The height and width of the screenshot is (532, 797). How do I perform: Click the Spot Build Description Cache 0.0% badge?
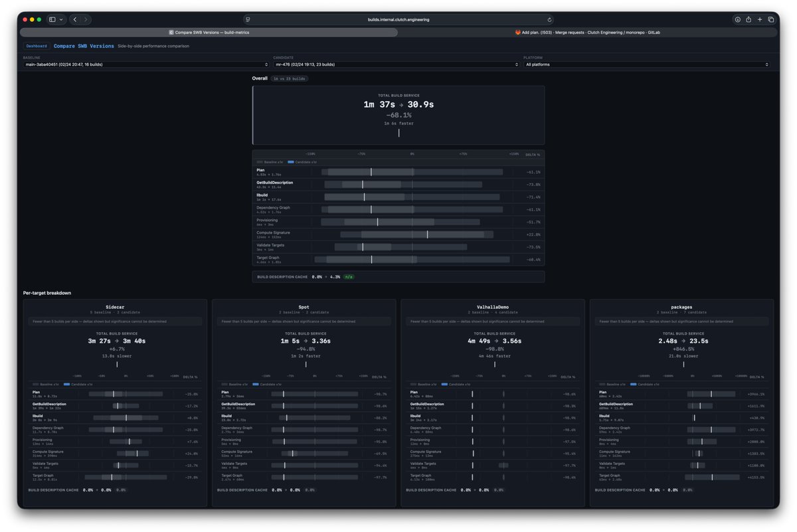pos(309,490)
